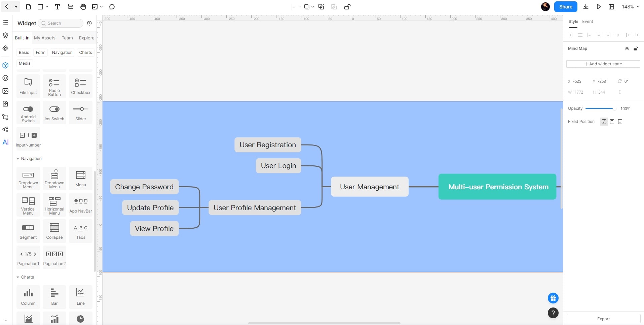
Task: Add the Android Switch widget
Action: coord(28,112)
